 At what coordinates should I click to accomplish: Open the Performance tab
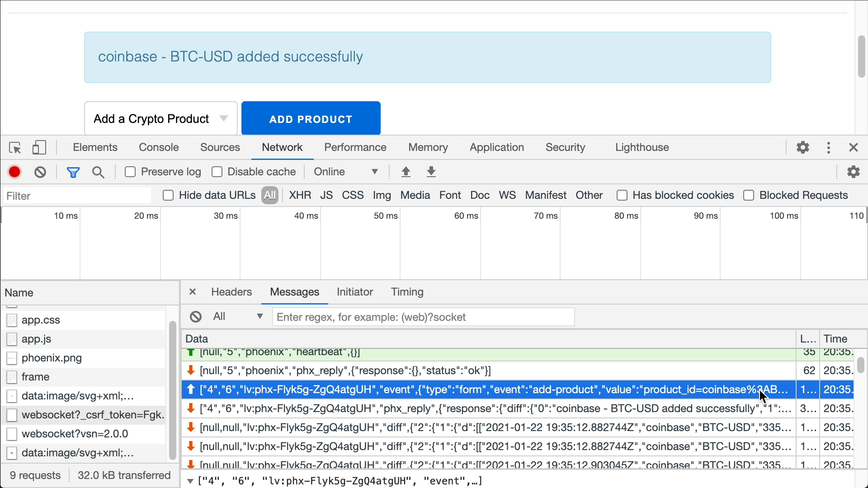[x=355, y=147]
